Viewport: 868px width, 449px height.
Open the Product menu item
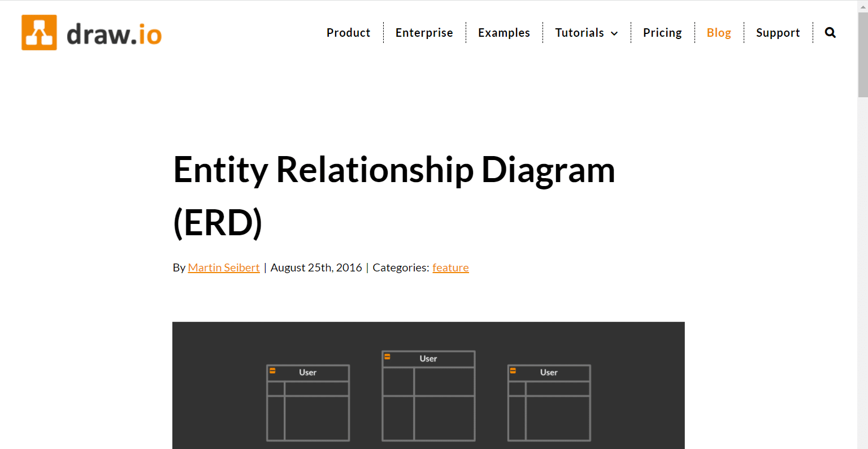tap(348, 33)
